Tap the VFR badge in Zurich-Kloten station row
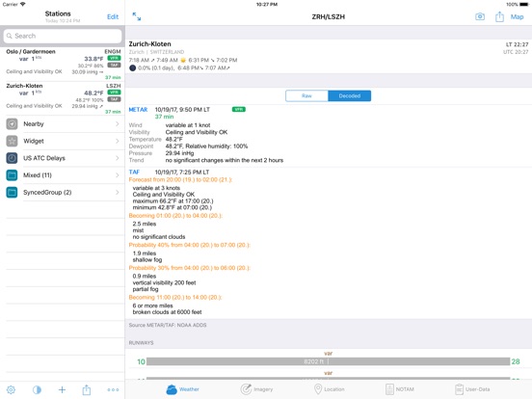 [x=114, y=93]
